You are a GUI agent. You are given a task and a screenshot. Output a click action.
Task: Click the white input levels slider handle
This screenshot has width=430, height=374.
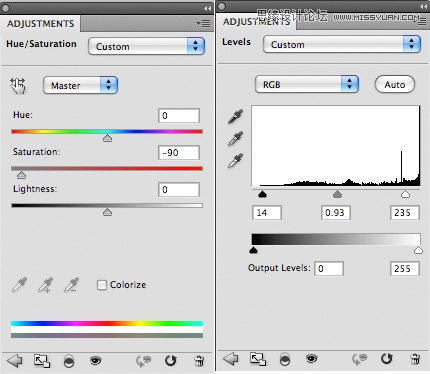click(405, 194)
